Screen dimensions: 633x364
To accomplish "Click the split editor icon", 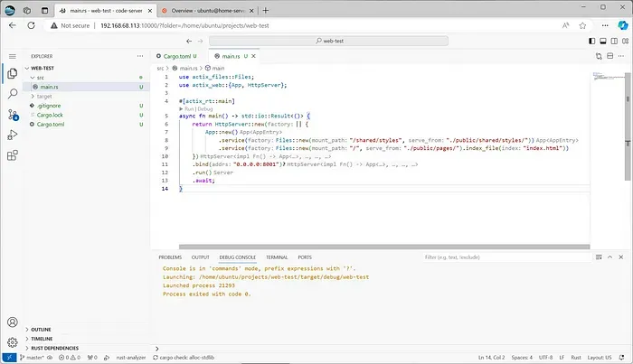I will click(610, 56).
